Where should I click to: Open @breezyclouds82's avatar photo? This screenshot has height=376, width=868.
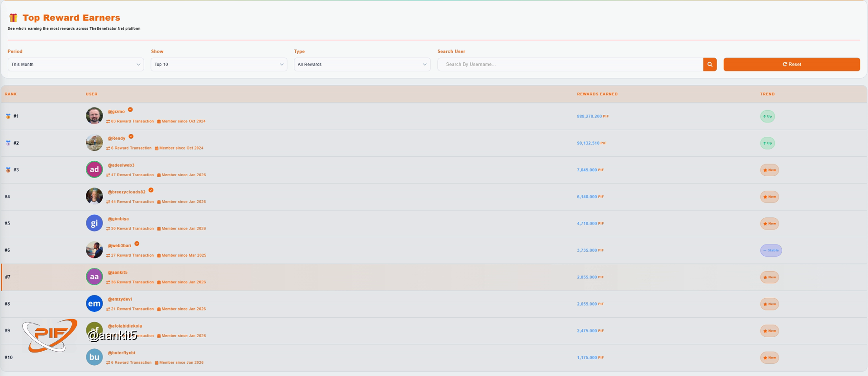[x=94, y=196]
